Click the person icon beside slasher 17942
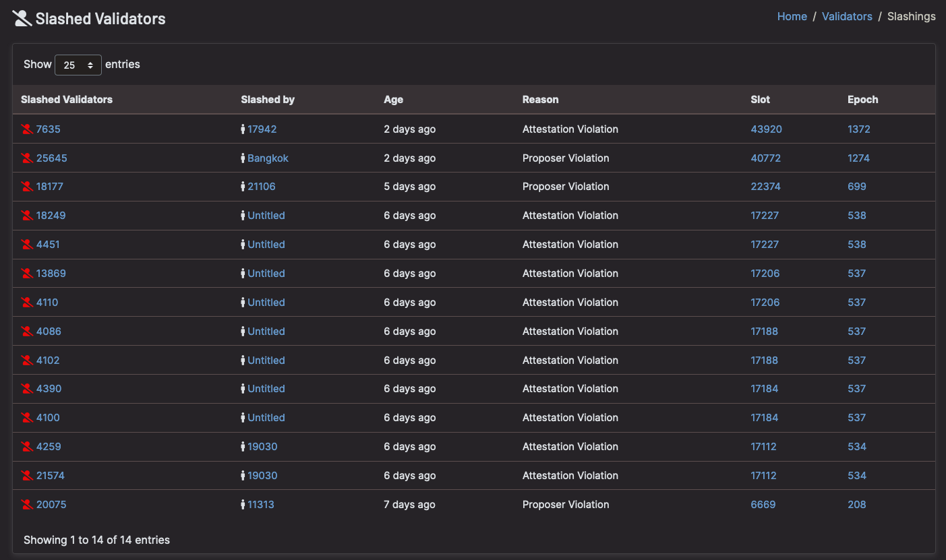 coord(243,129)
